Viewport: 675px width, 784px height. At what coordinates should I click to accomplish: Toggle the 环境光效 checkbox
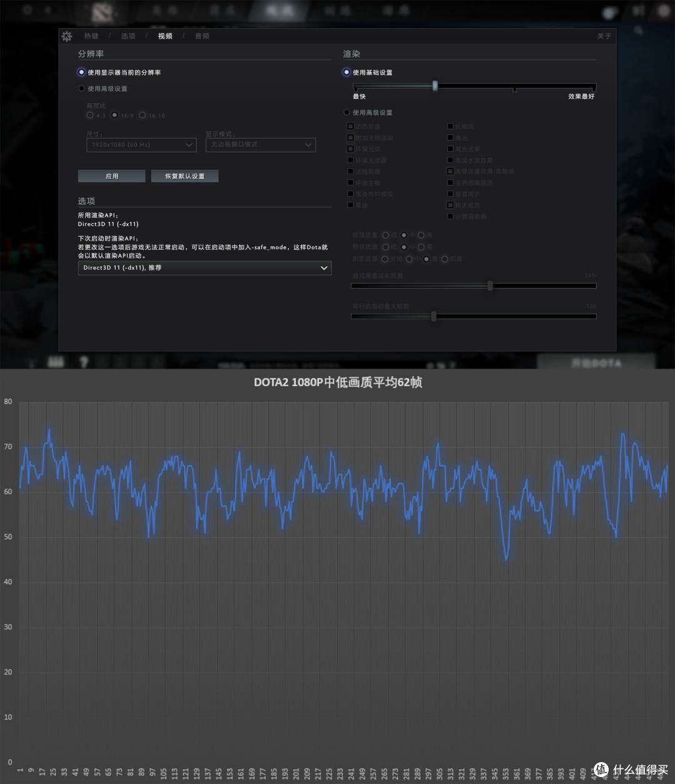pos(351,149)
